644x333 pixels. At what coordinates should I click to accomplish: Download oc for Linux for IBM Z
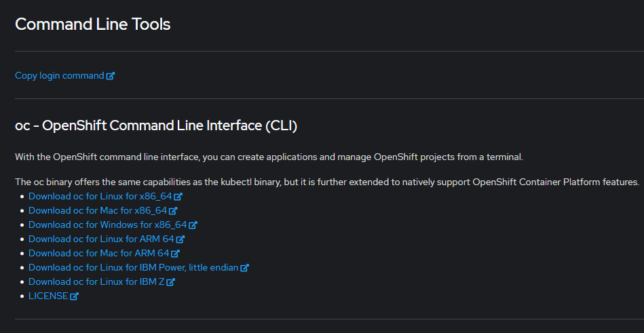pos(96,281)
